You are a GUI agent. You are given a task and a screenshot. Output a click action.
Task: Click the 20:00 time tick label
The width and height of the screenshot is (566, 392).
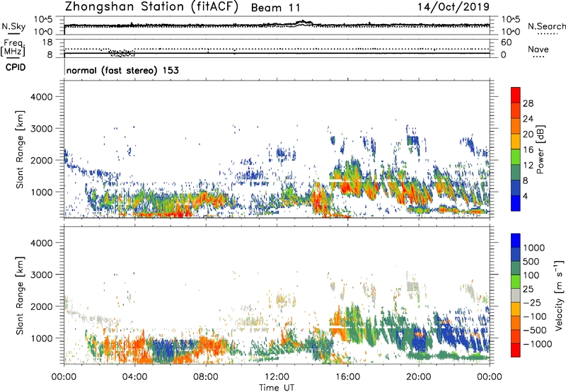click(x=419, y=377)
